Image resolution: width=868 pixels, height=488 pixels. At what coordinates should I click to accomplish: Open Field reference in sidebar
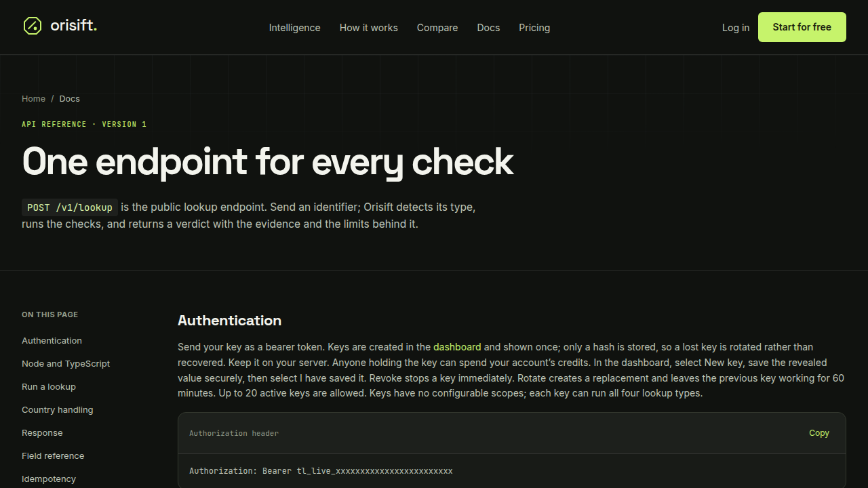53,456
